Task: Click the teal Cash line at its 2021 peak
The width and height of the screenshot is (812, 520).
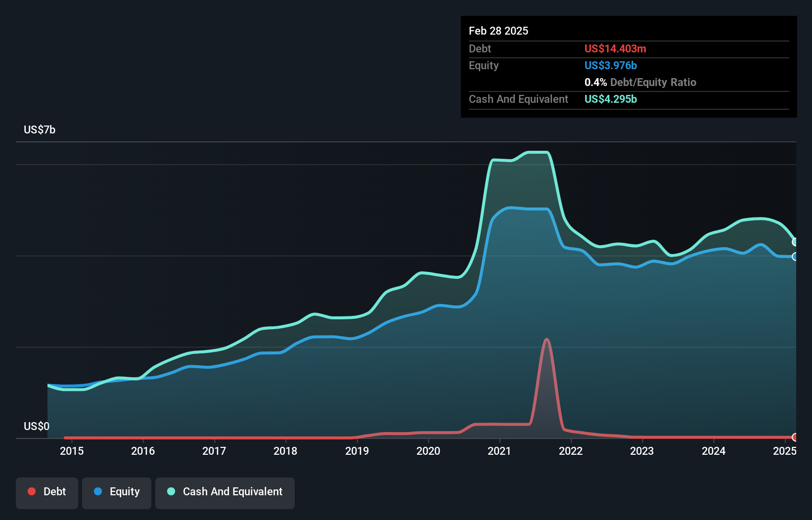Action: pos(537,152)
